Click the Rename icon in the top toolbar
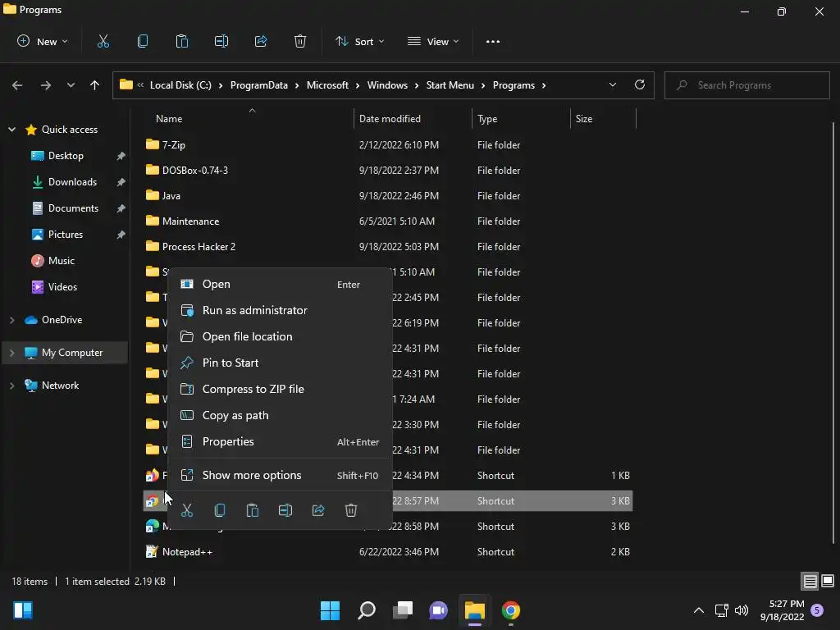 pos(221,41)
